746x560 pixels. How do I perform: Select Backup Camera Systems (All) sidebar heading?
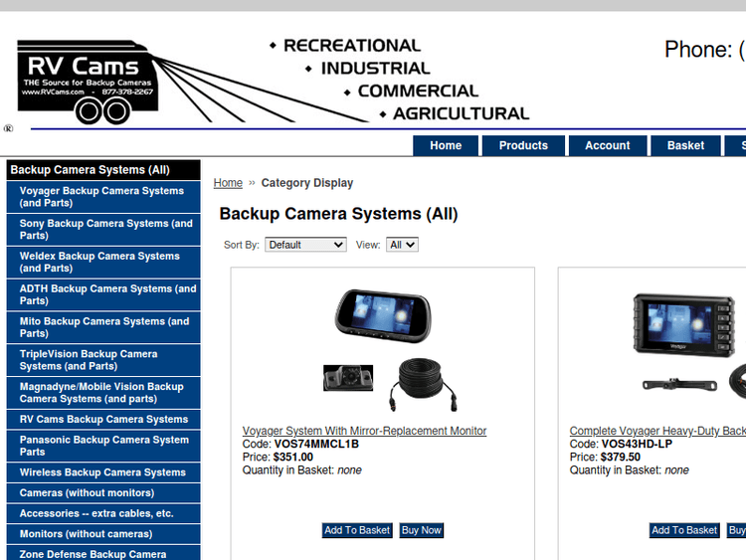(103, 170)
